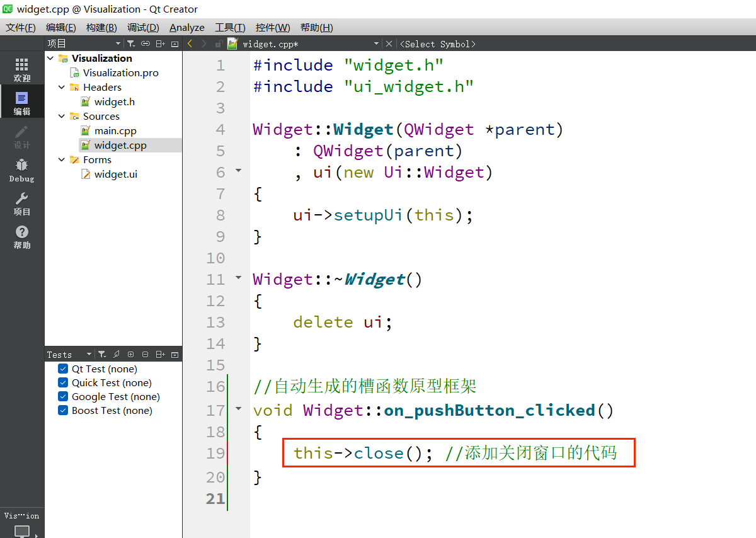Fold the code block at line 6
The image size is (756, 538).
click(x=238, y=171)
